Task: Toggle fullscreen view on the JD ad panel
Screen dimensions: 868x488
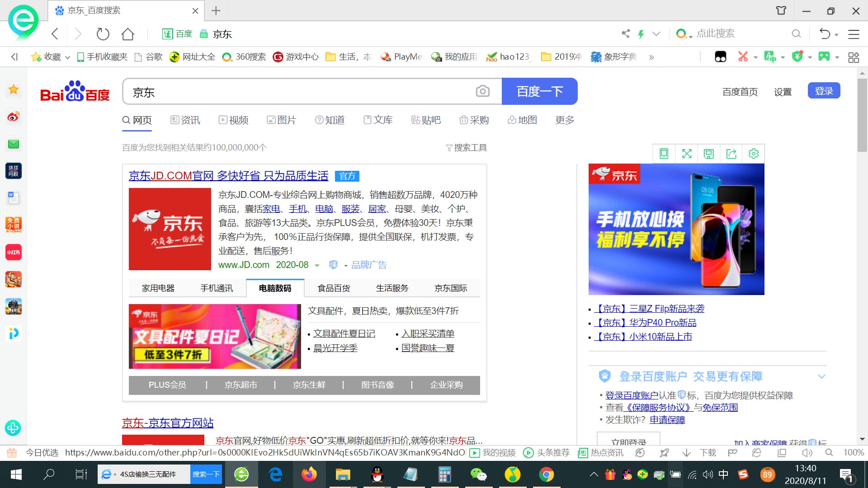Action: point(686,154)
